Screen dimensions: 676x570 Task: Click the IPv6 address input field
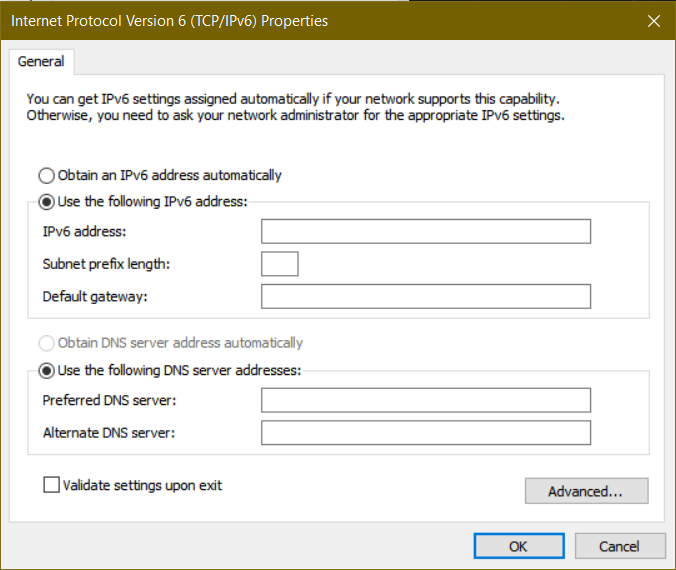pos(426,232)
